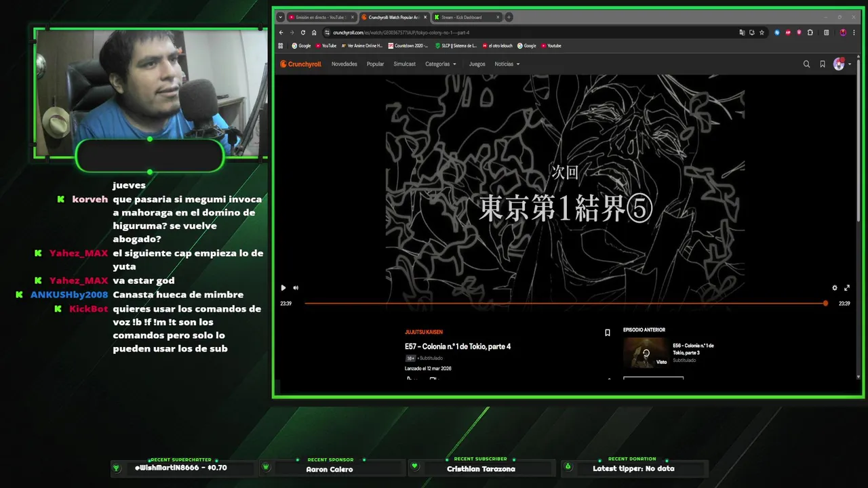Open the JUJUTSU KAISEN series link

point(424,332)
